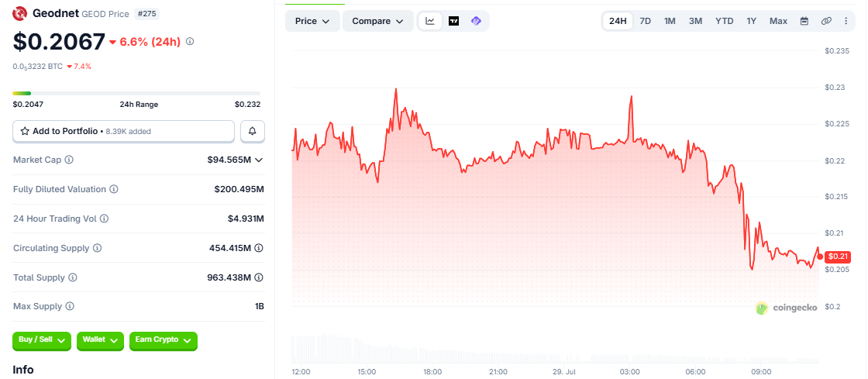Viewport: 868px width, 379px height.
Task: Open the Wallet dropdown
Action: [x=100, y=340]
